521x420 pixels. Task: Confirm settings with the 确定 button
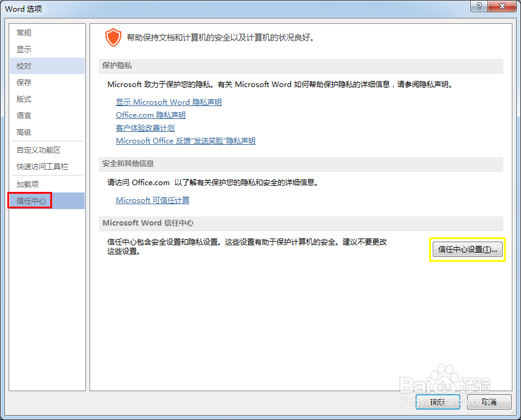tap(438, 402)
